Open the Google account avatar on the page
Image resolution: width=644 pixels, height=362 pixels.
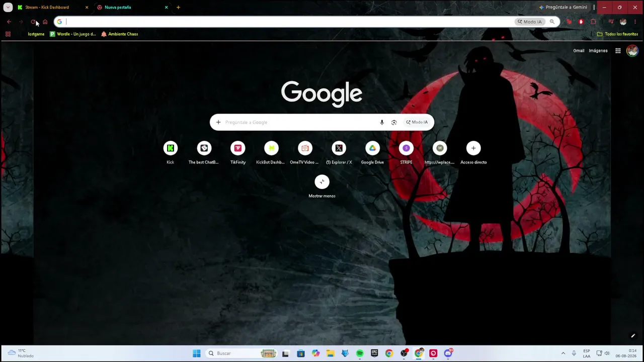pos(632,51)
